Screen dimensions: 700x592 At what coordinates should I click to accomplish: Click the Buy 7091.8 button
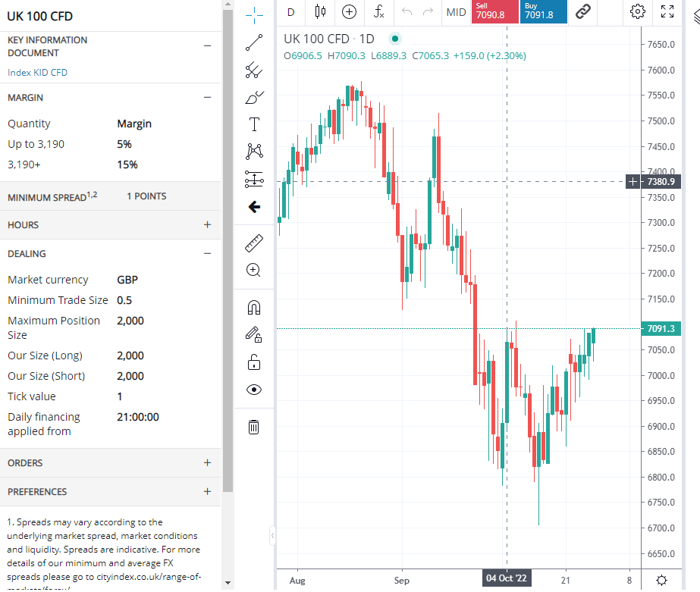543,11
